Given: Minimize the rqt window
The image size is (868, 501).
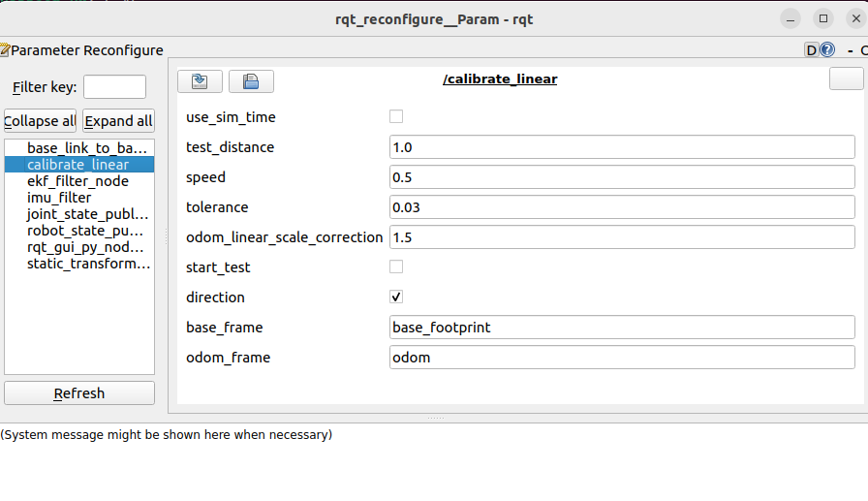Looking at the screenshot, I should click(x=790, y=19).
